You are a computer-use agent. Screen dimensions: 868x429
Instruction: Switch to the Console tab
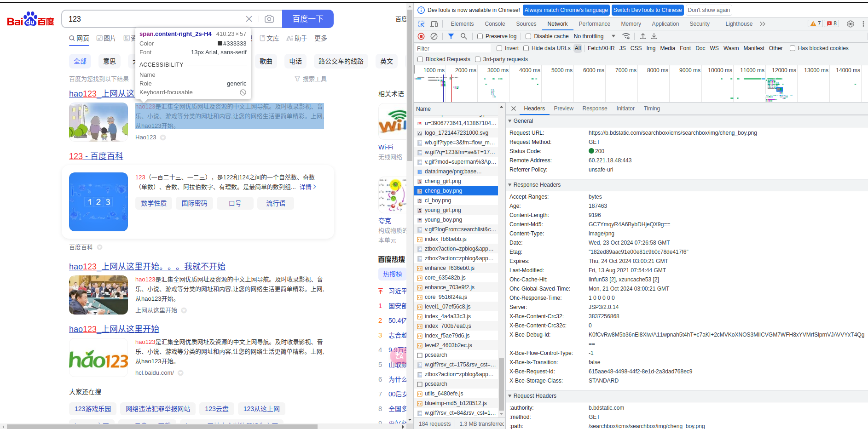coord(495,24)
